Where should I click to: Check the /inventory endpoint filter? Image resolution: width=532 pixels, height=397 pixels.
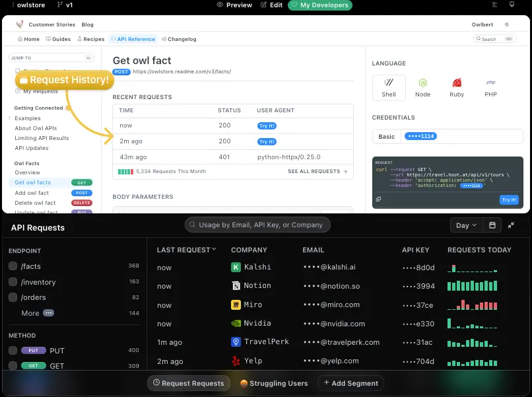pos(13,282)
